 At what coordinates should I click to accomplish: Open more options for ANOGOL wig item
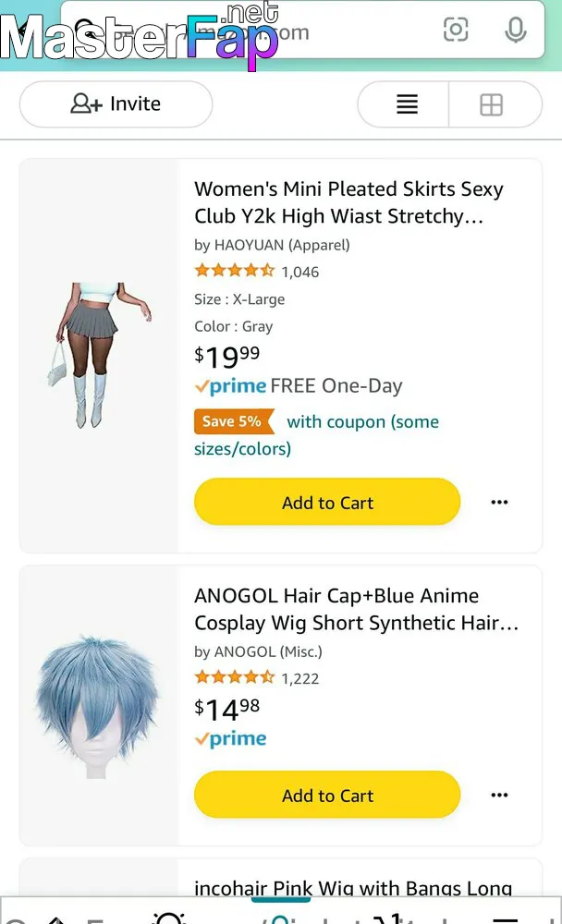click(x=499, y=795)
